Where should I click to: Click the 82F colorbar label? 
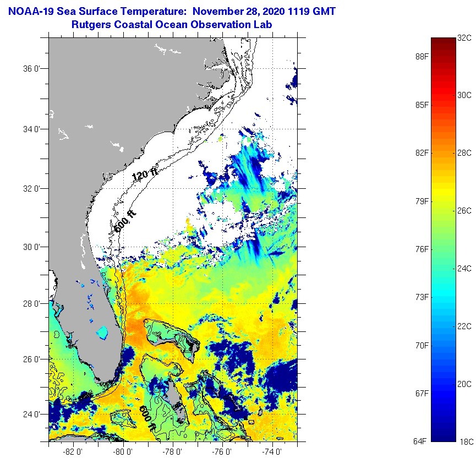pos(422,153)
